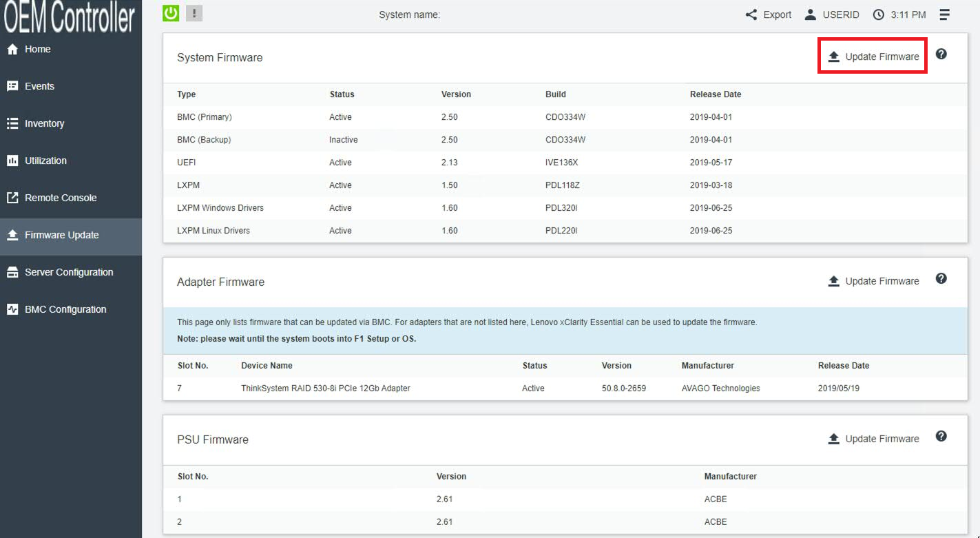This screenshot has height=538, width=980.
Task: Select the UEFI firmware row
Action: point(565,163)
